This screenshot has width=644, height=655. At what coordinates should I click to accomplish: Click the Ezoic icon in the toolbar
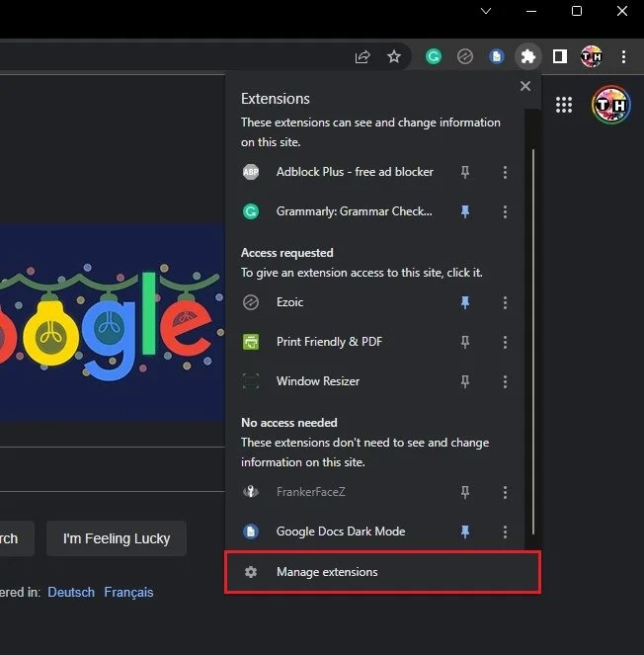point(465,56)
